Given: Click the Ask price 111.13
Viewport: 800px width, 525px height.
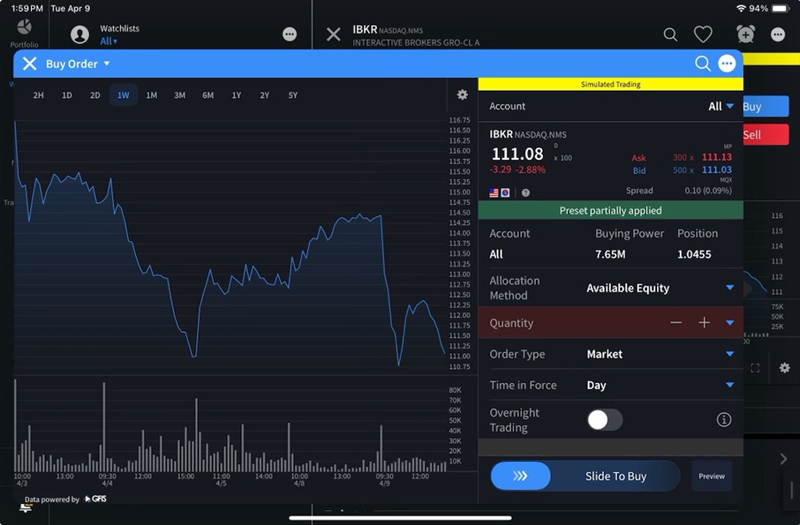Looking at the screenshot, I should point(716,157).
